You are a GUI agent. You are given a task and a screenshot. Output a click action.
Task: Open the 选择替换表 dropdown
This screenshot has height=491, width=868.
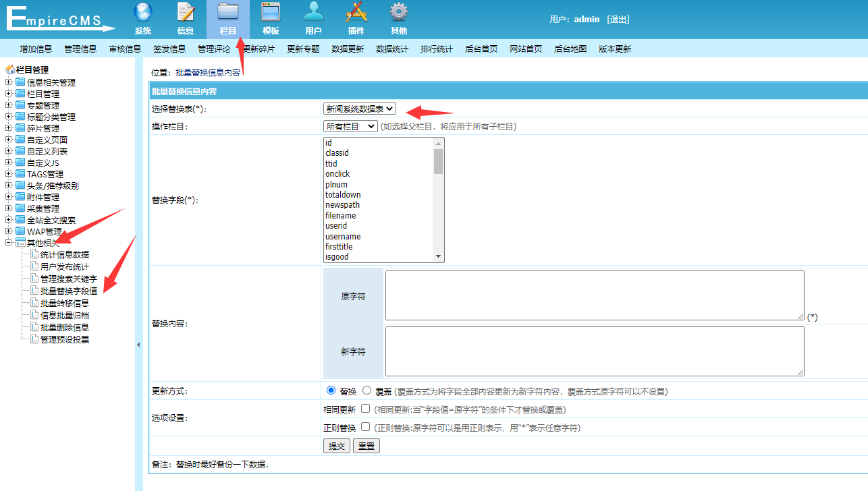click(359, 108)
